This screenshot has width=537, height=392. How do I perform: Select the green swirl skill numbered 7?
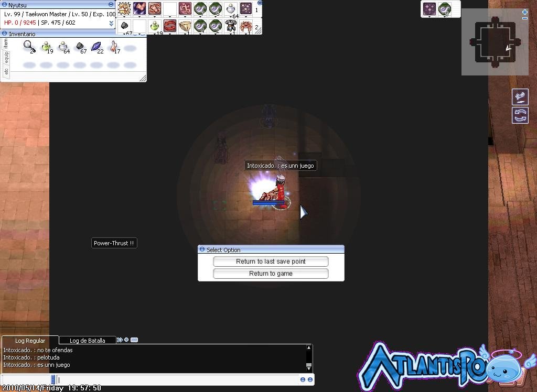tap(200, 9)
